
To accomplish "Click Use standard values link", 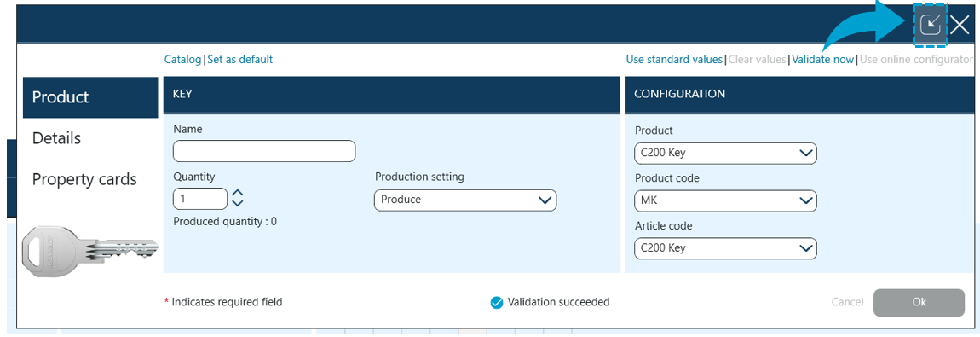I will tap(674, 60).
